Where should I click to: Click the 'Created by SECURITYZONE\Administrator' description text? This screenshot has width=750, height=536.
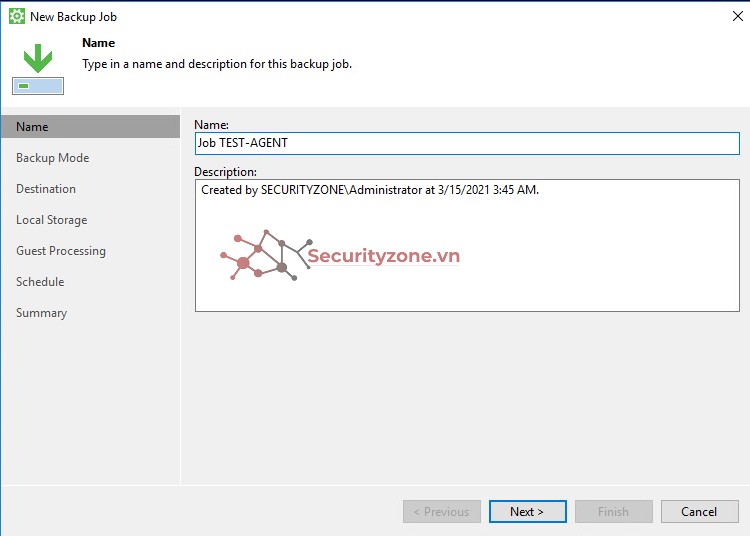(x=370, y=190)
